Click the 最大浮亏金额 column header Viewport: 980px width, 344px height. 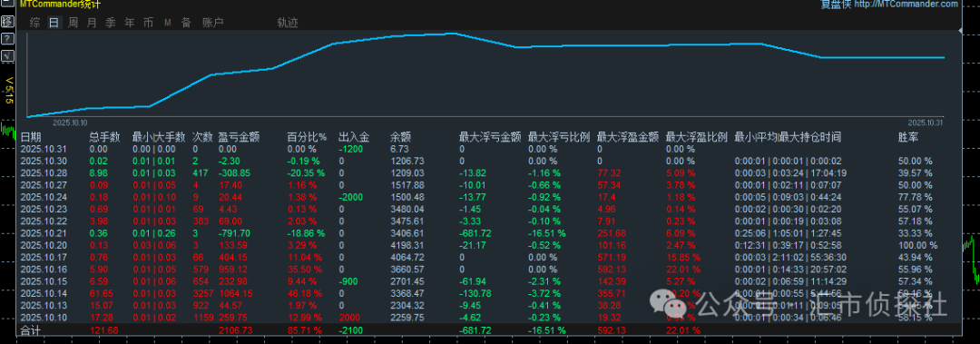click(490, 138)
